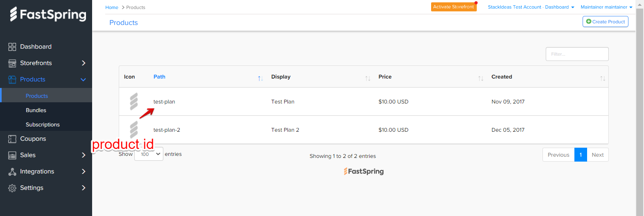
Task: Click Showing 1 to 2 of 2 entries
Action: (343, 156)
